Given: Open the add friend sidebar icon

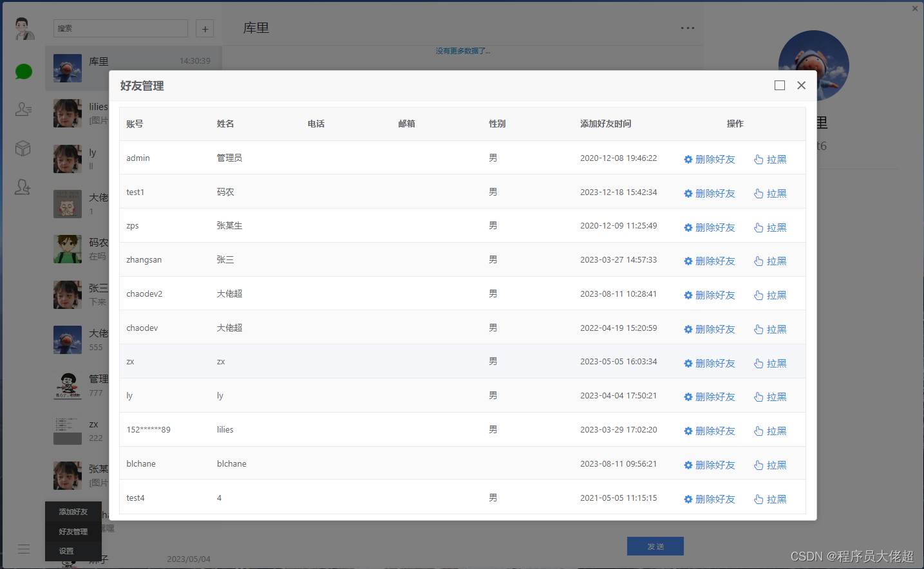Looking at the screenshot, I should click(23, 187).
